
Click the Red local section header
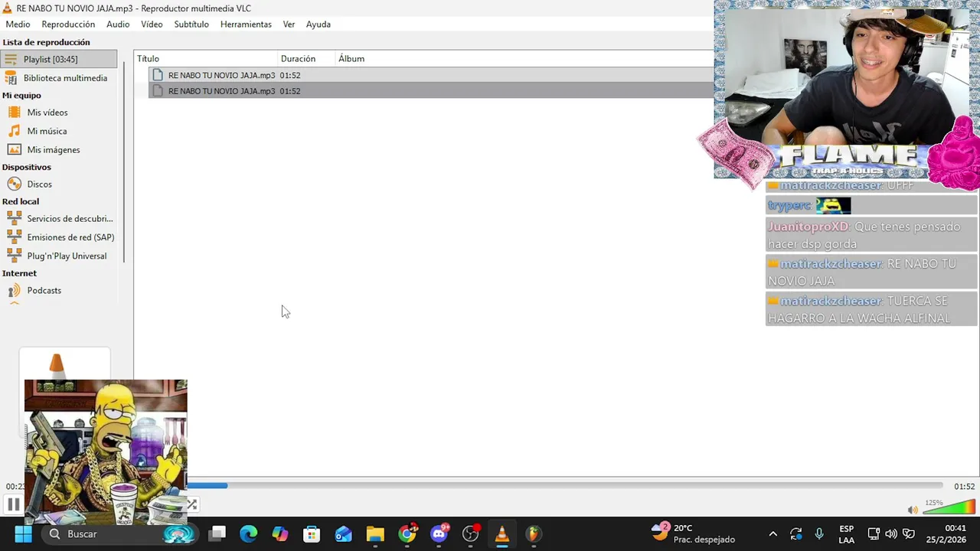(x=21, y=201)
